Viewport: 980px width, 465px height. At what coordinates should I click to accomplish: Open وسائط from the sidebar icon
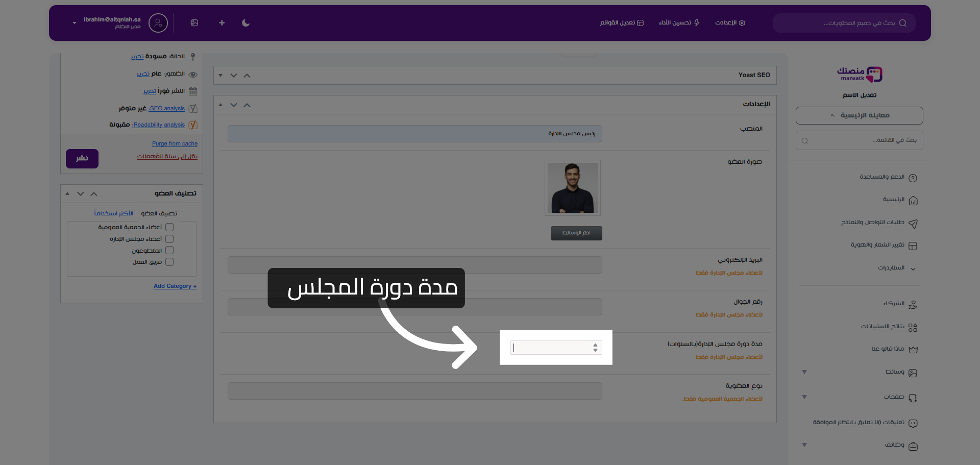point(914,373)
